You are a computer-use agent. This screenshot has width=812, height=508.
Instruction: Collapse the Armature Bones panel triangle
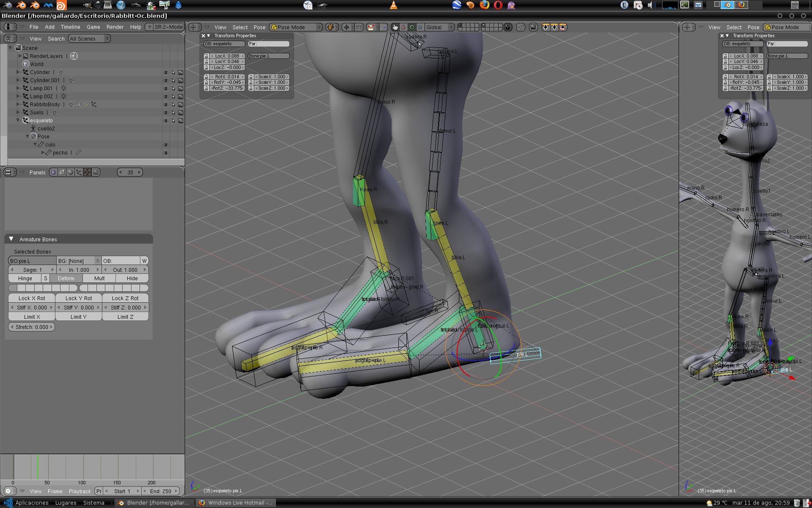tap(11, 239)
